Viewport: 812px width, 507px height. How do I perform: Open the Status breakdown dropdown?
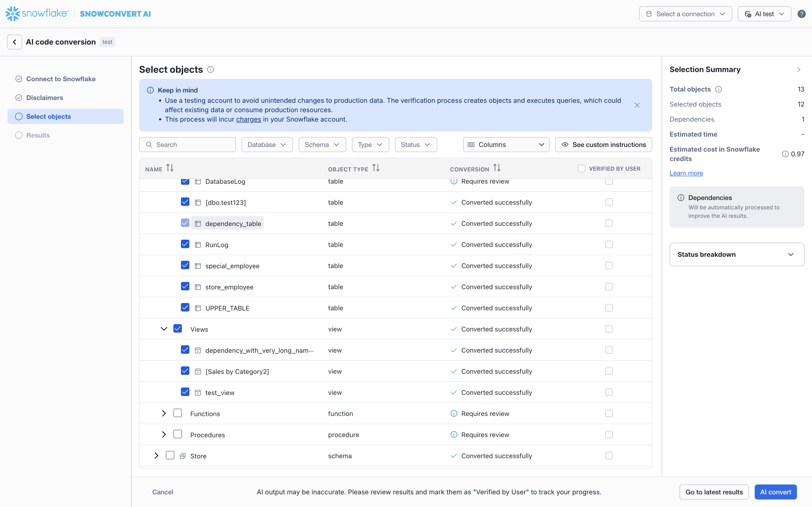tap(737, 254)
